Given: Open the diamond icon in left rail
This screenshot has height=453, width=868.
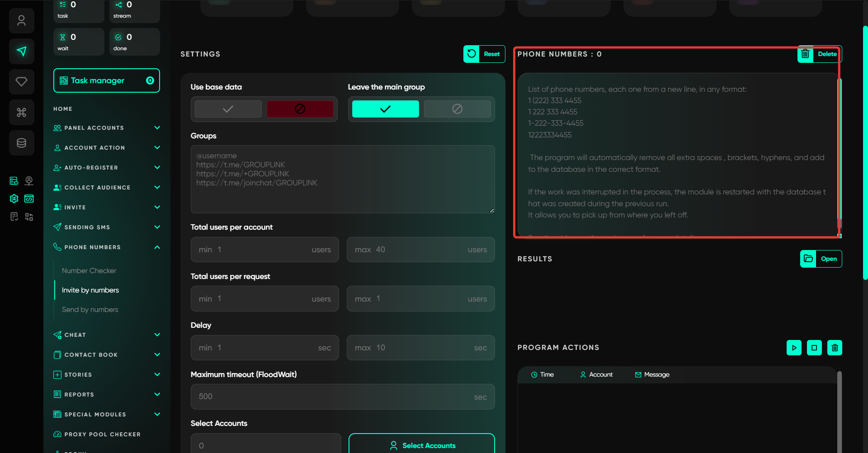Looking at the screenshot, I should coord(21,82).
